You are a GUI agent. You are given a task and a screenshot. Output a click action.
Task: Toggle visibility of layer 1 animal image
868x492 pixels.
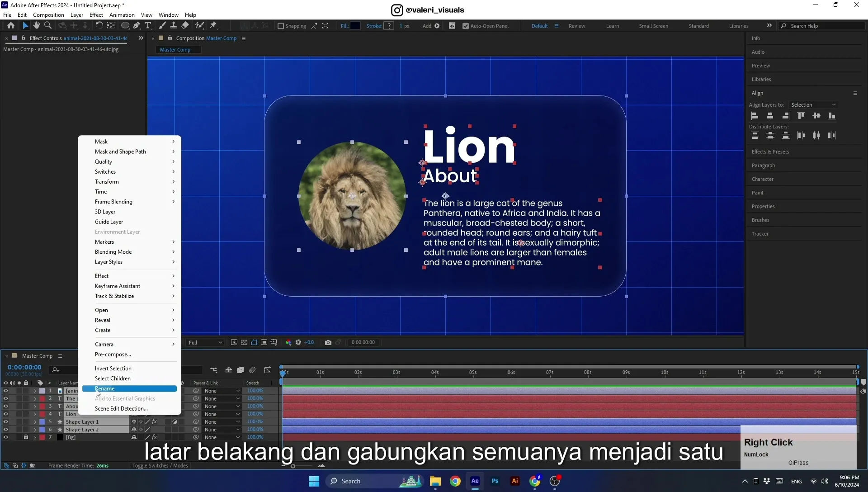(5, 391)
